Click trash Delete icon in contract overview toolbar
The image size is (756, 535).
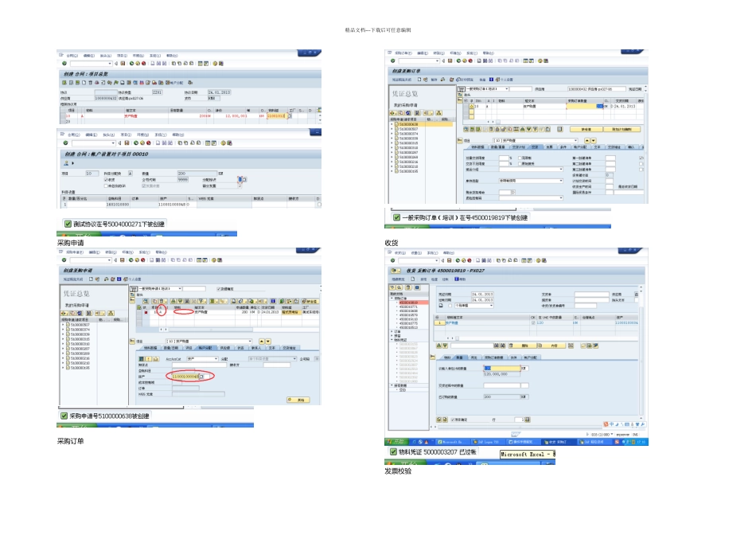coord(90,83)
